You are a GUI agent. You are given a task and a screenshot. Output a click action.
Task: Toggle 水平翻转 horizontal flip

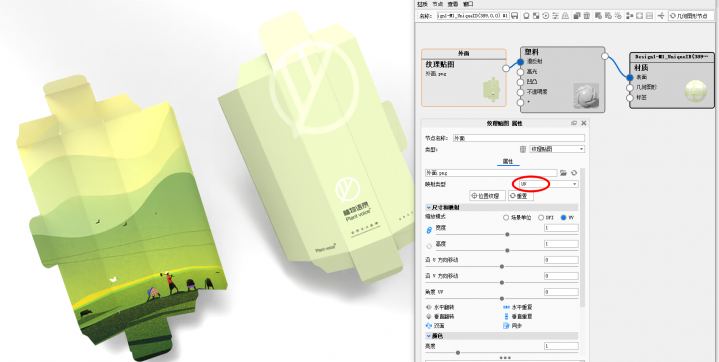440,307
